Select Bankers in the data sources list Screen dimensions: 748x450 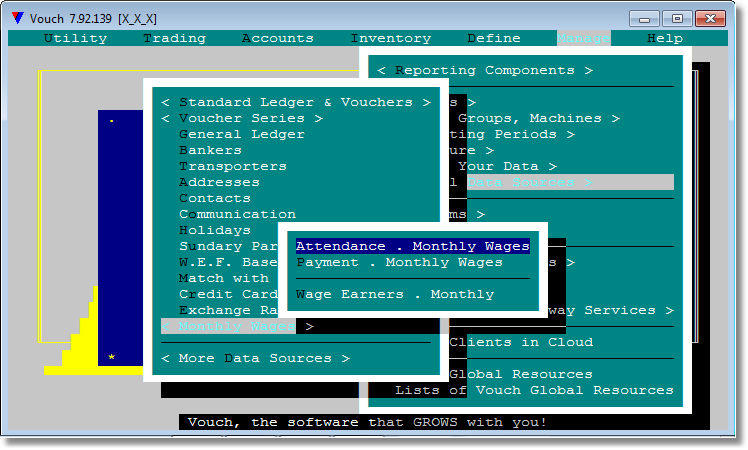tap(210, 150)
